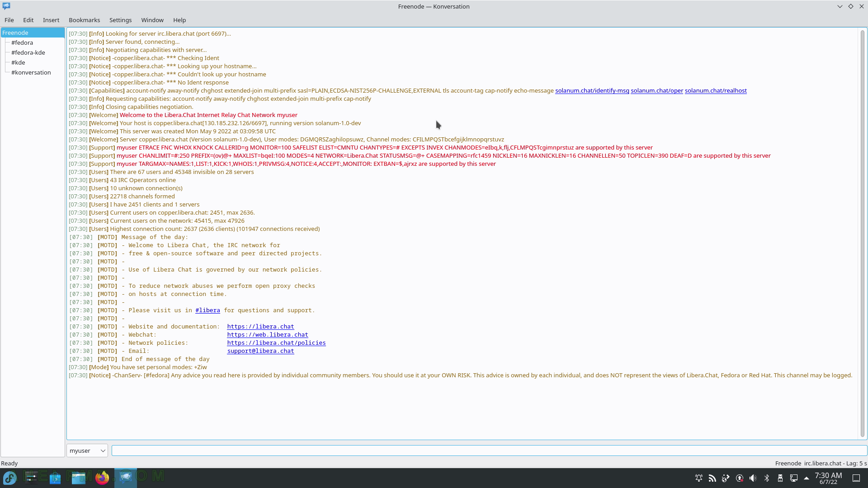Image resolution: width=868 pixels, height=488 pixels.
Task: Select Konversation task in the taskbar
Action: tap(126, 478)
